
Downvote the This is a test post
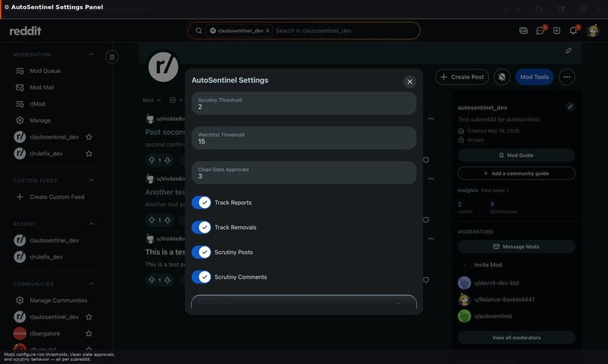coord(167,280)
